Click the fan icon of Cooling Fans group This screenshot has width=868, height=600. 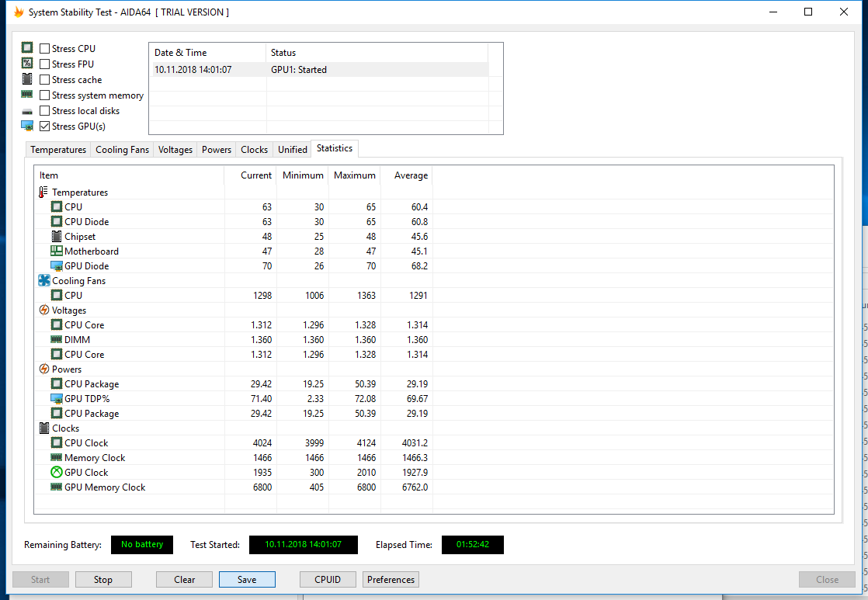pyautogui.click(x=44, y=281)
